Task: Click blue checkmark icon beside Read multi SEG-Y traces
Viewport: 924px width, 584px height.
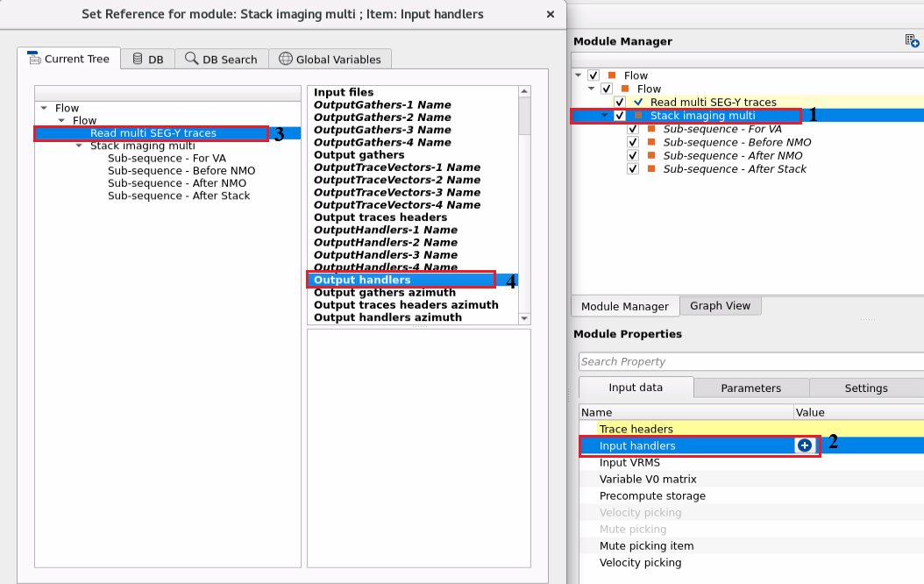Action: point(638,103)
